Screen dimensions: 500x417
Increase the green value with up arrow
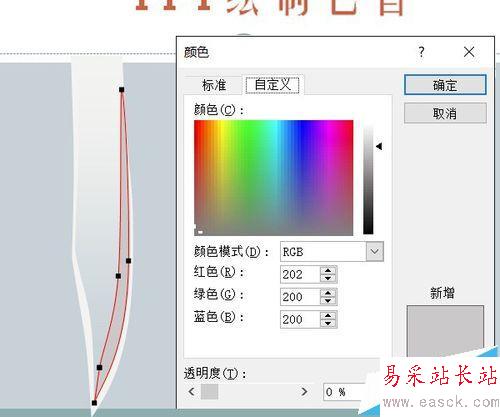coord(328,293)
